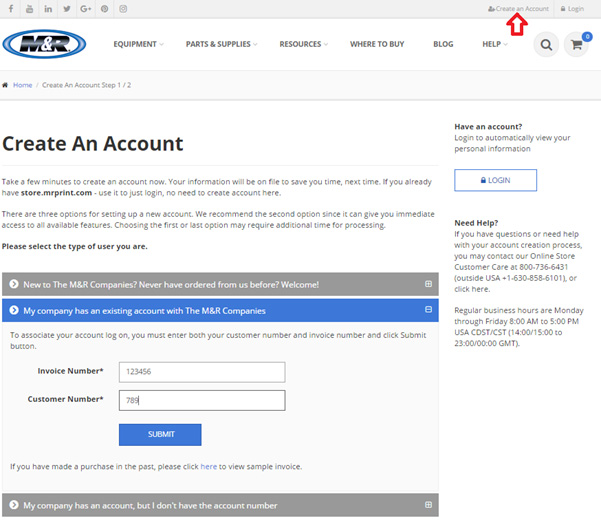Open the Parts & Supplies menu
This screenshot has height=527, width=601.
[x=221, y=44]
